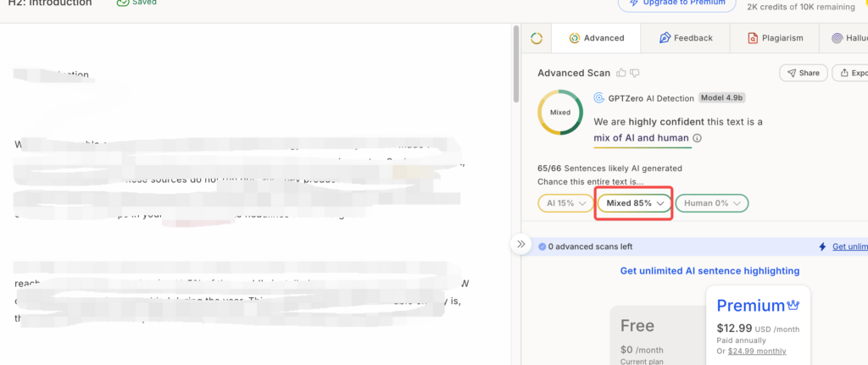Click the document vertical scrollbar
The width and height of the screenshot is (868, 365).
(516, 64)
